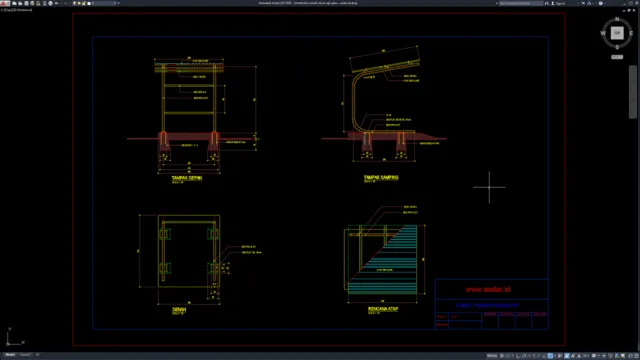Click the Help question mark icon

(601, 3)
